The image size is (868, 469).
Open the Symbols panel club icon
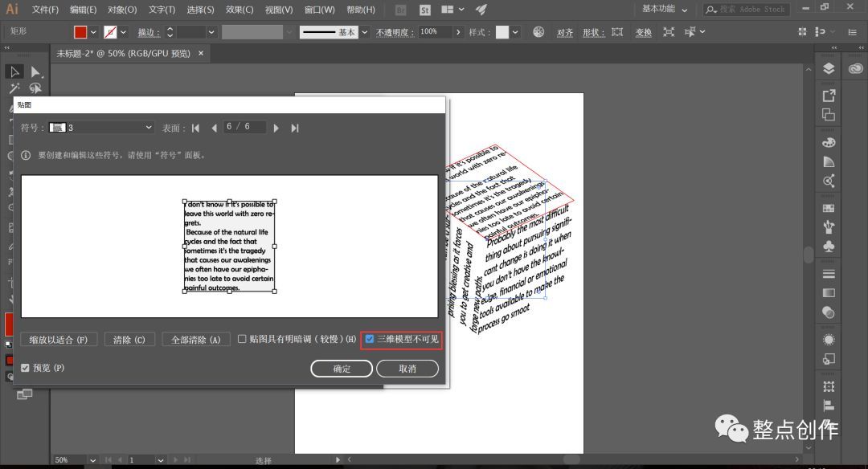[828, 247]
